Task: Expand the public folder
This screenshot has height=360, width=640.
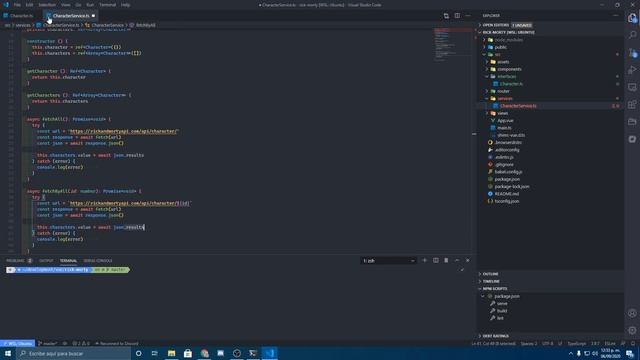Action: point(500,47)
